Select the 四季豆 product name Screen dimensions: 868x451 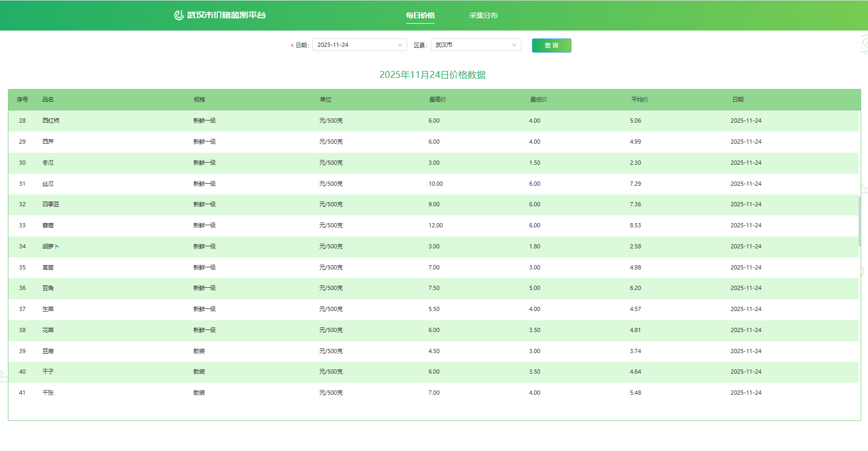51,204
